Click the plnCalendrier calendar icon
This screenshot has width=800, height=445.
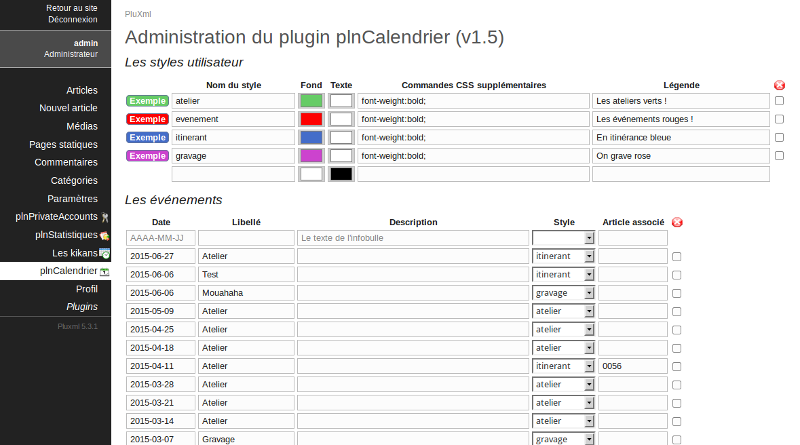coord(104,271)
